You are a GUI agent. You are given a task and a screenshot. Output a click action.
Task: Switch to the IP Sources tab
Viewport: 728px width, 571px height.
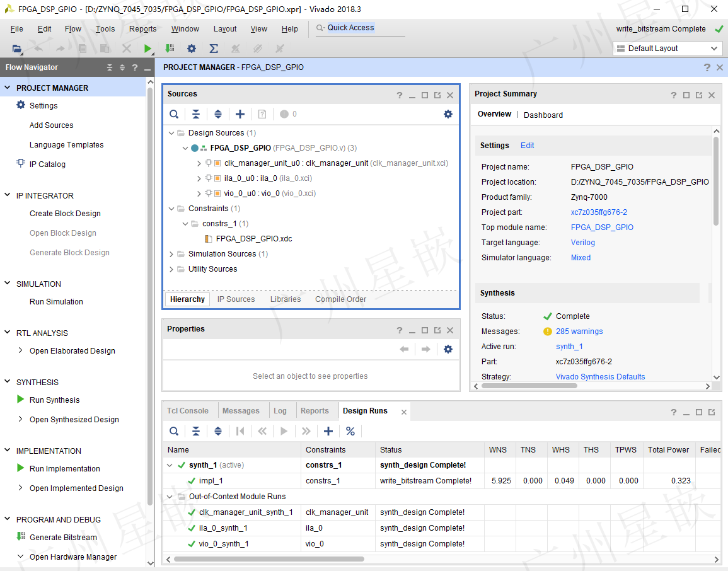pos(236,299)
